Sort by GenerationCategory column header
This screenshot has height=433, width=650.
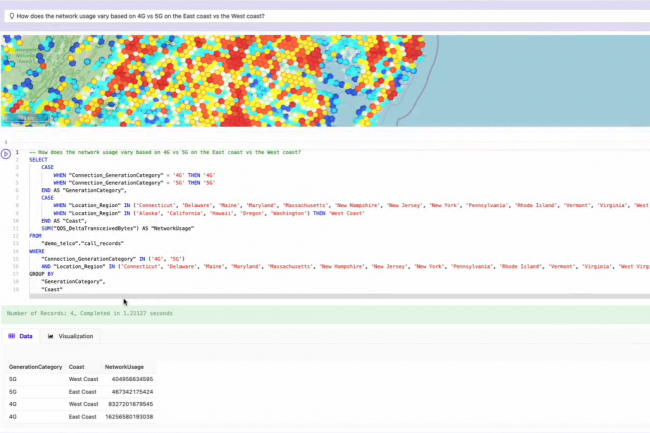[x=35, y=367]
